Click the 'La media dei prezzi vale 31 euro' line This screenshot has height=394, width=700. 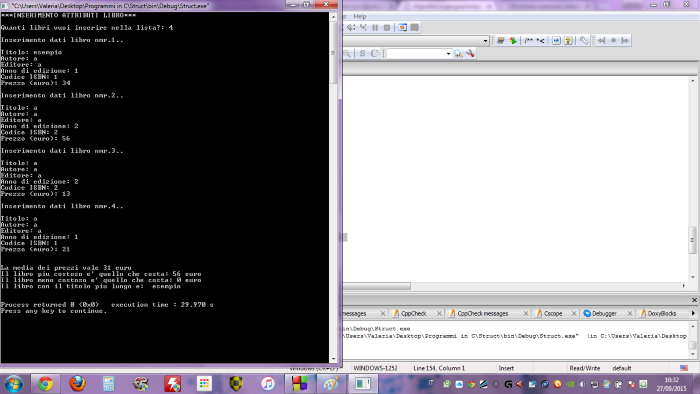click(66, 268)
